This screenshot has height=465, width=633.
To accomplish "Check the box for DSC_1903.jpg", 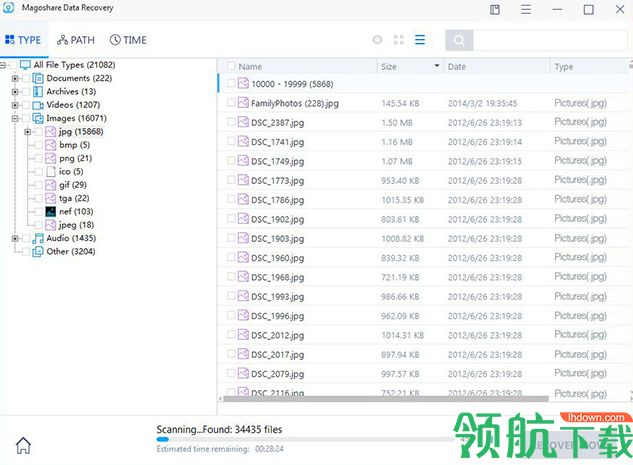I will click(231, 238).
